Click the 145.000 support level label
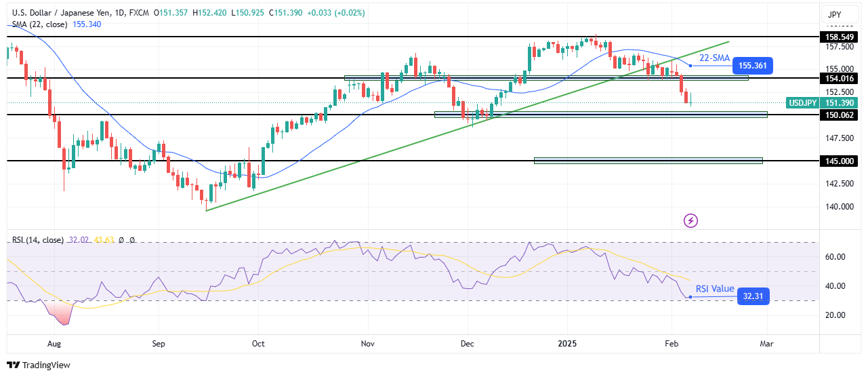Viewport: 868px width, 377px height. [839, 161]
